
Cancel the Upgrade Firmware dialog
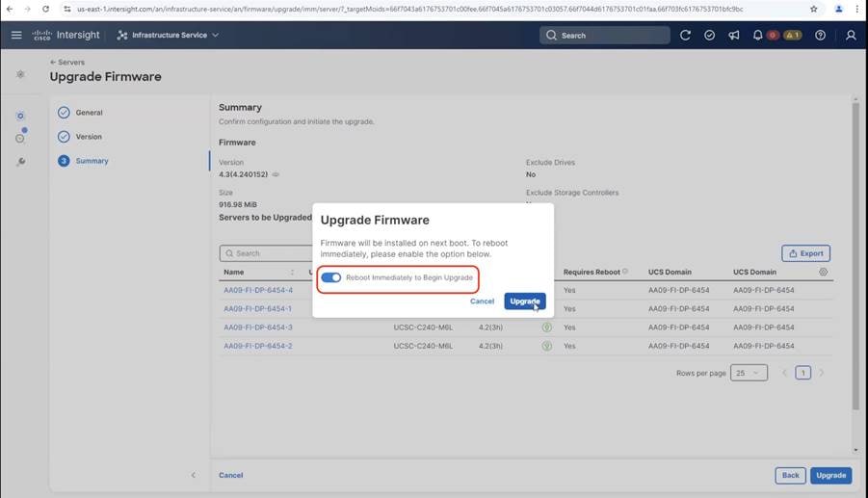coord(482,301)
